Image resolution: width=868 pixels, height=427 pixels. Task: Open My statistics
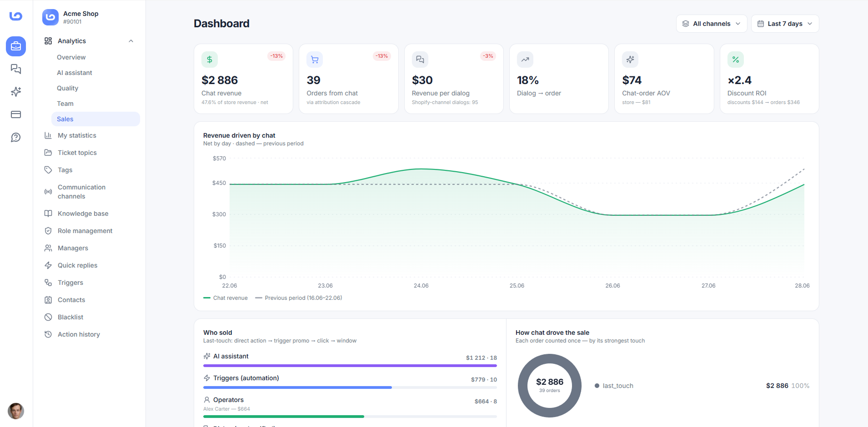click(x=77, y=135)
